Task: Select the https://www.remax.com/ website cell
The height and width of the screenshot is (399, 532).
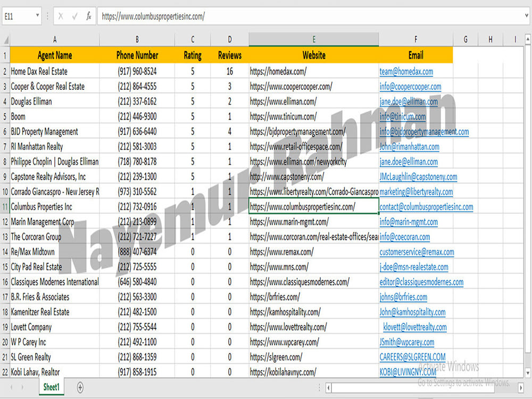Action: 314,252
